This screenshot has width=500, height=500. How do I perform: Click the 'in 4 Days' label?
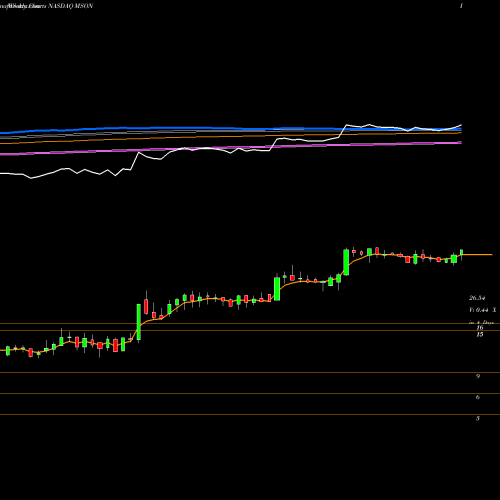coord(481,322)
